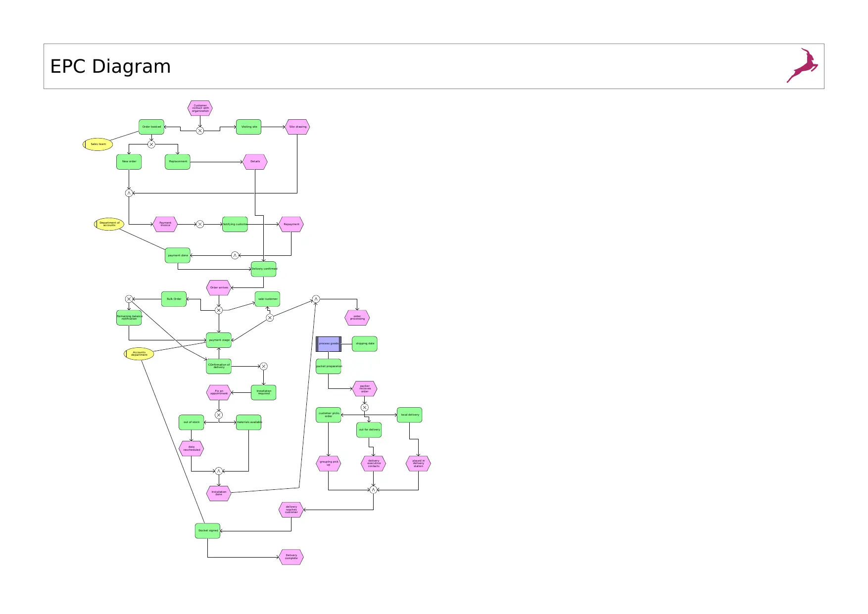The image size is (868, 614).
Task: Click the "Site drawing" event hexagon
Action: click(x=297, y=127)
